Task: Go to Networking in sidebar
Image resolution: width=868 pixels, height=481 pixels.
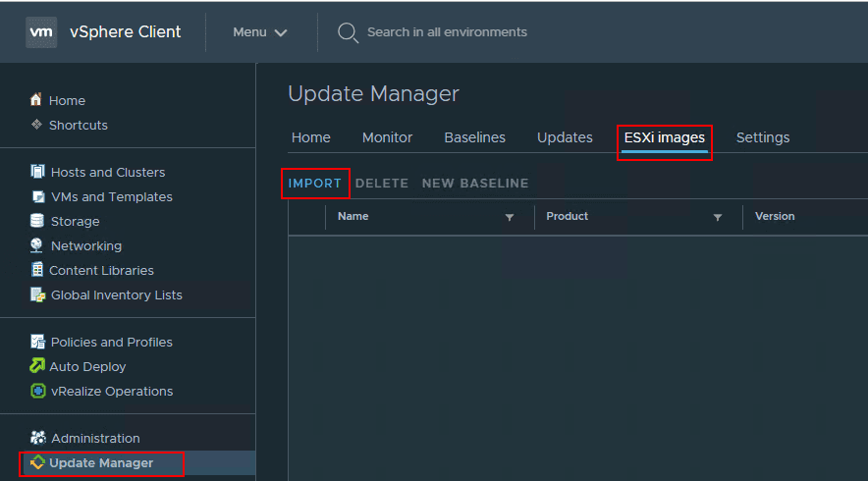Action: (86, 245)
